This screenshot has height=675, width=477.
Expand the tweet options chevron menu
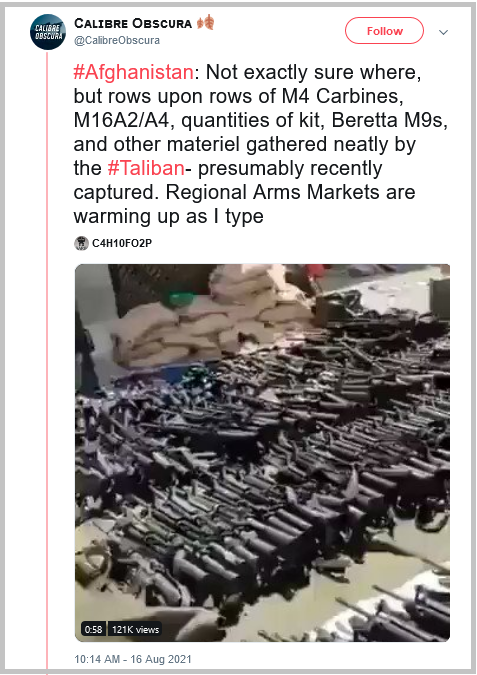point(443,32)
